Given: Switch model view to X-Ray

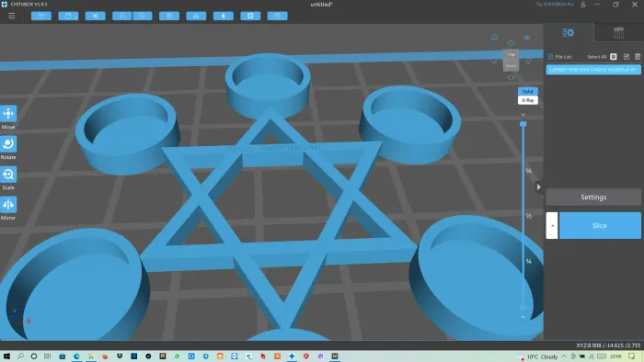Looking at the screenshot, I should point(528,100).
